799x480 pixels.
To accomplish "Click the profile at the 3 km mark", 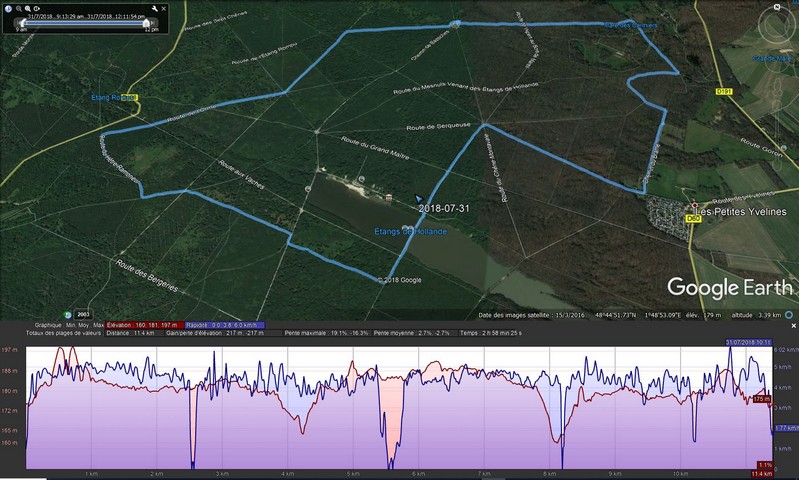I will pos(222,408).
